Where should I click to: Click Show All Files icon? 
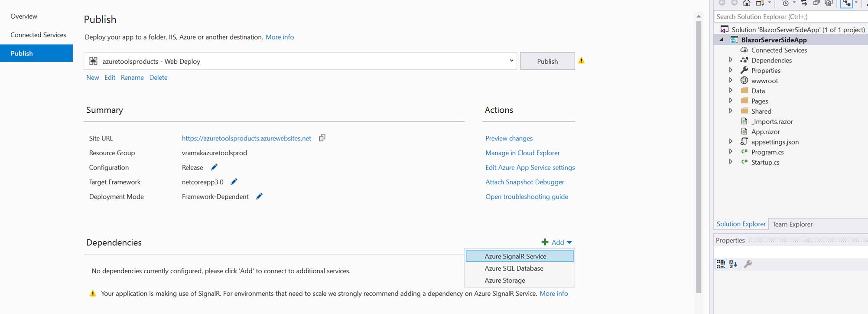pos(829,3)
